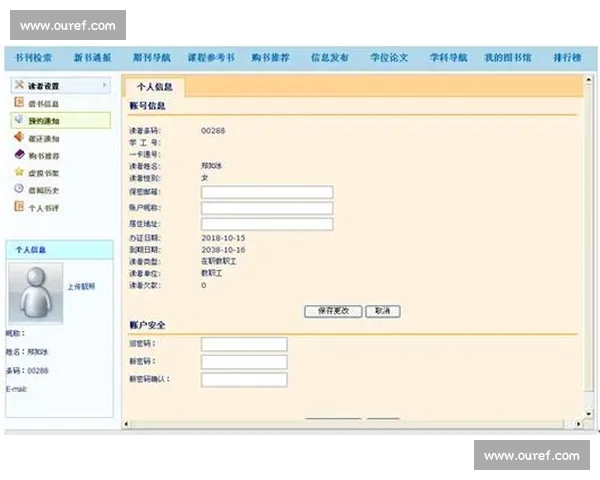Click the 账号信息 section heading
Screen dimensions: 600x480
[147, 106]
